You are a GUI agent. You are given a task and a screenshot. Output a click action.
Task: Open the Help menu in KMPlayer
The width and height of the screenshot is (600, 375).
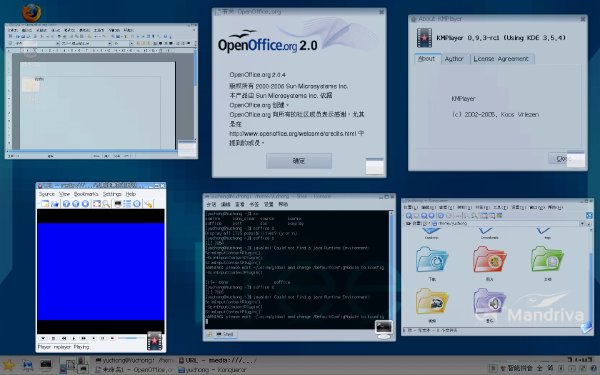click(131, 194)
